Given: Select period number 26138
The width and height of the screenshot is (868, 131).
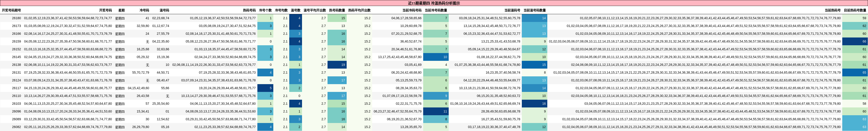Looking at the screenshot, I should pyautogui.click(x=16, y=65).
